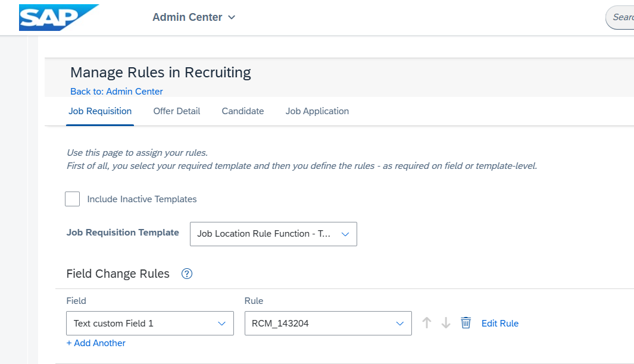Click the Field column label
This screenshot has height=364, width=634.
(76, 301)
